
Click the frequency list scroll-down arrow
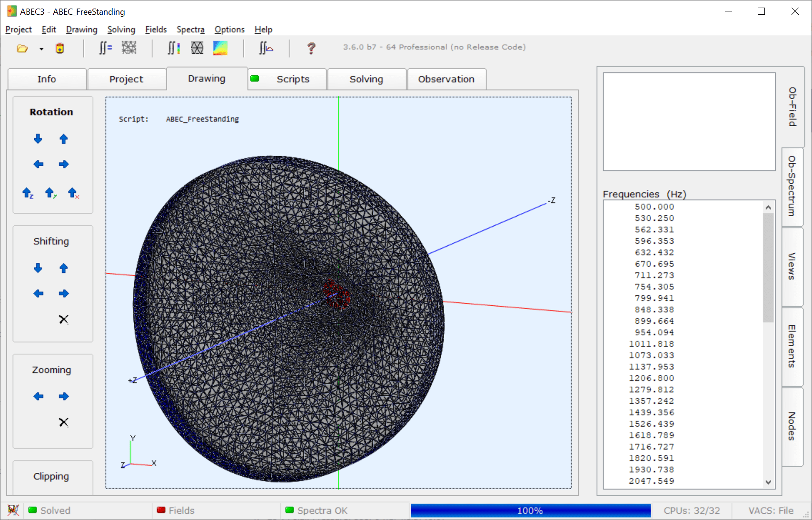click(x=768, y=482)
